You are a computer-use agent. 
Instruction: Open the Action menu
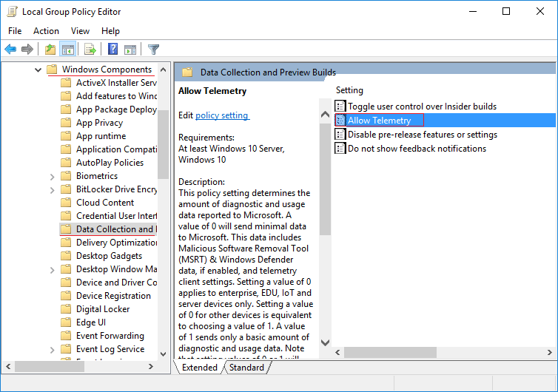46,31
